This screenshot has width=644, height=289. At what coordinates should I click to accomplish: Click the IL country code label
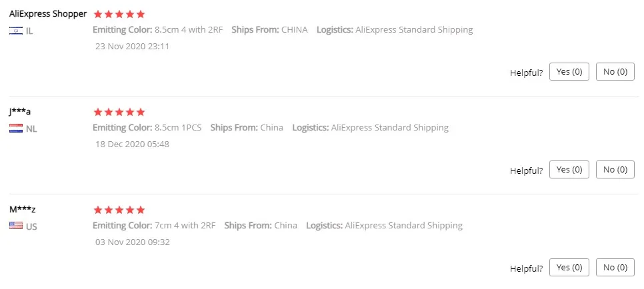point(30,31)
